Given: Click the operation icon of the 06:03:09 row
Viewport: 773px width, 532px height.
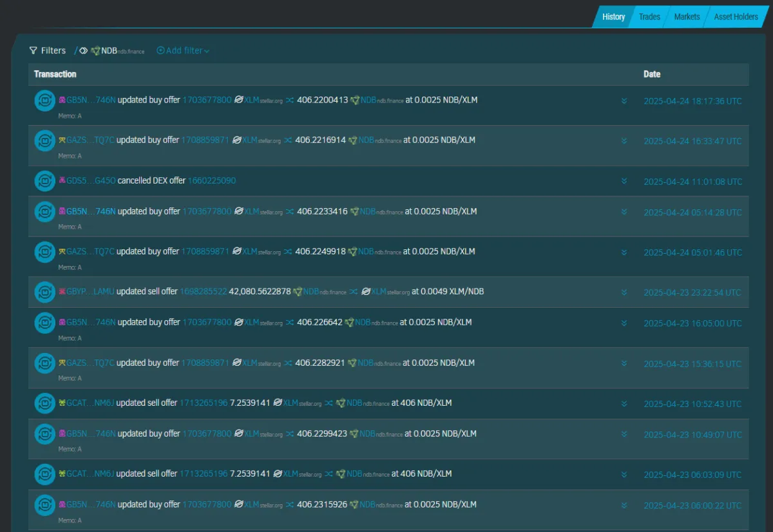Looking at the screenshot, I should point(44,474).
